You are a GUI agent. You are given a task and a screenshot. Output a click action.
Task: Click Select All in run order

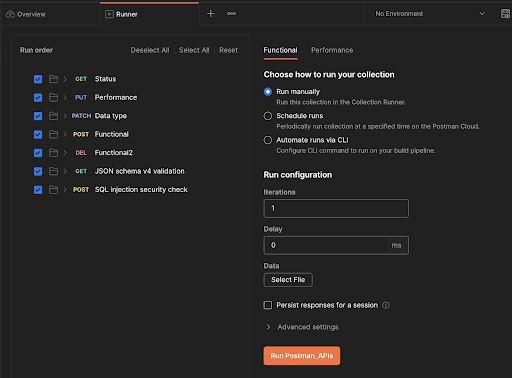[x=194, y=50]
